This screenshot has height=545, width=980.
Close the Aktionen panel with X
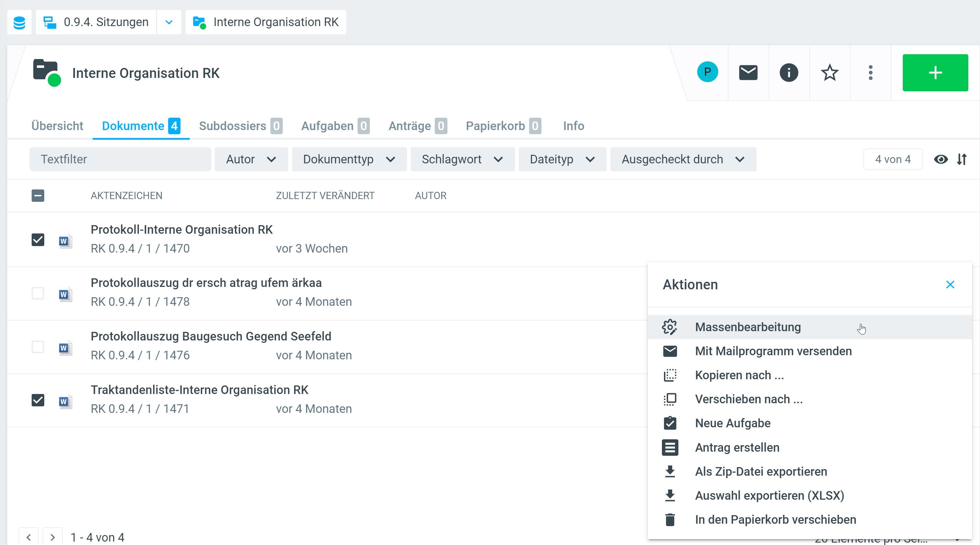[950, 285]
